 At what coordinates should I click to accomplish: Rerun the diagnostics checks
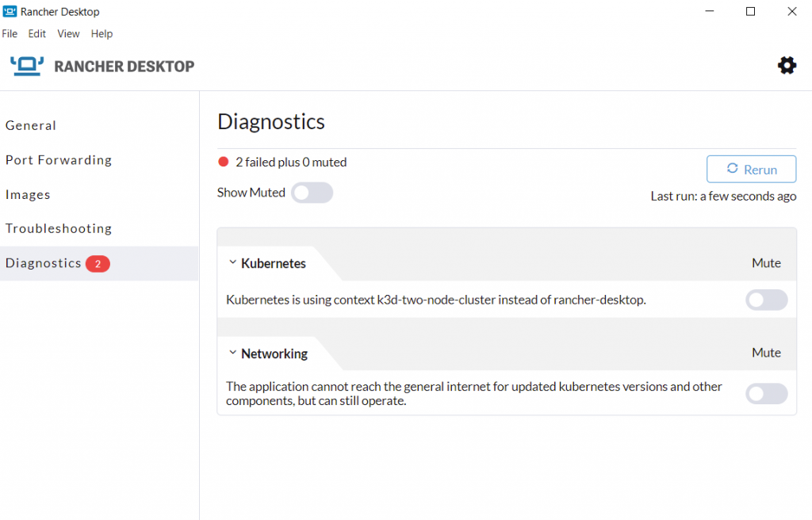751,169
